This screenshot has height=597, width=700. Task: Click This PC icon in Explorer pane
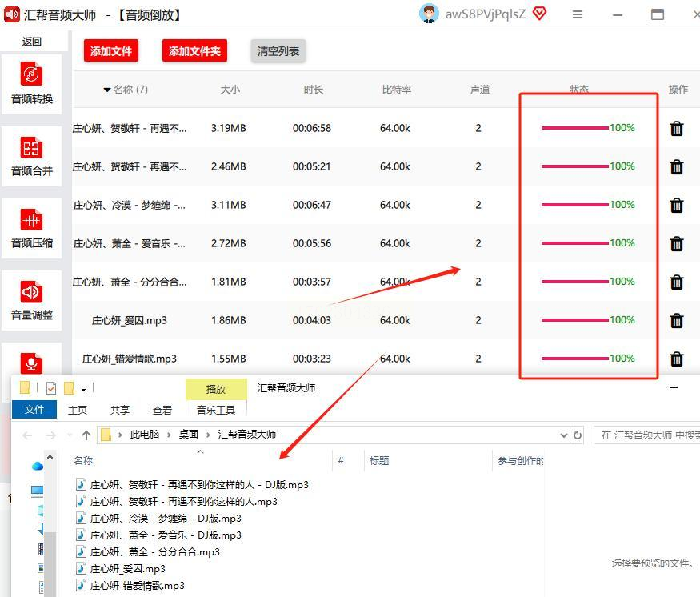click(x=37, y=491)
